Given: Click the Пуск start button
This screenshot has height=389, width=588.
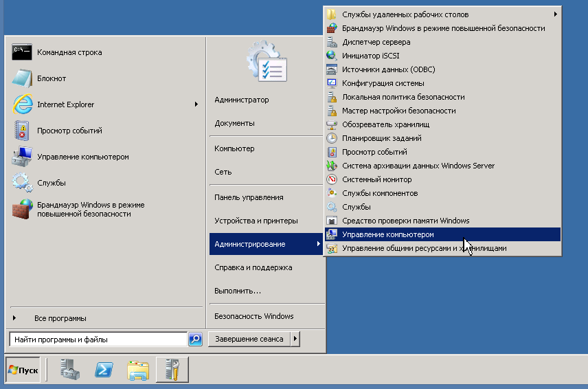Looking at the screenshot, I should coord(23,370).
